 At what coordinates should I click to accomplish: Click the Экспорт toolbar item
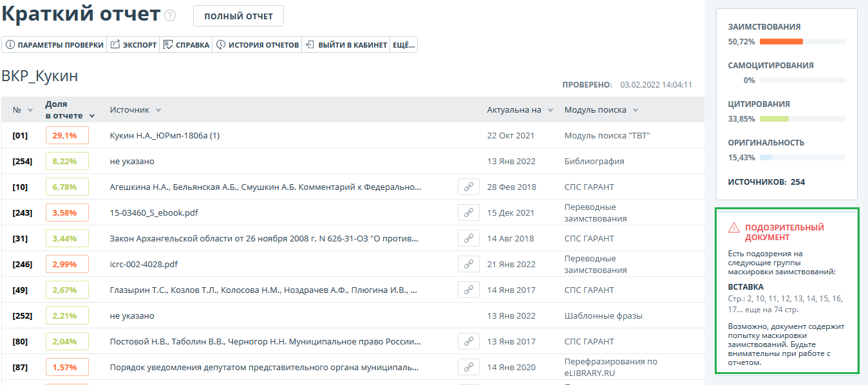pos(134,45)
